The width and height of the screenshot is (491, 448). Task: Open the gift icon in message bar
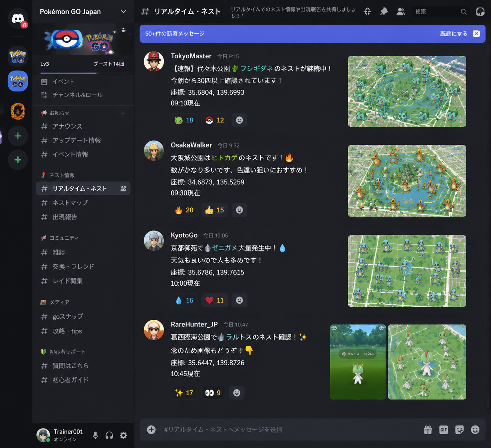428,430
